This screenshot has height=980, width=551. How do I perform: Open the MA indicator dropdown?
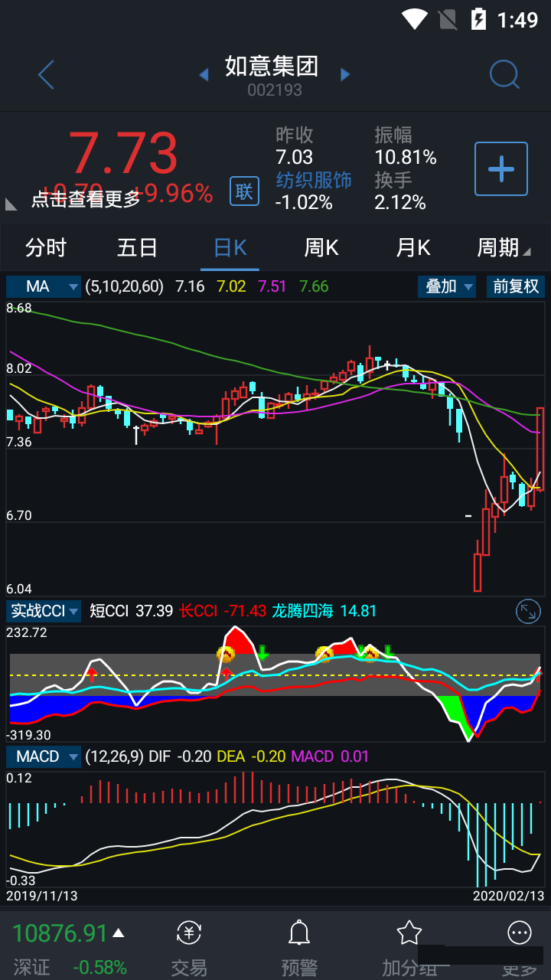point(44,286)
